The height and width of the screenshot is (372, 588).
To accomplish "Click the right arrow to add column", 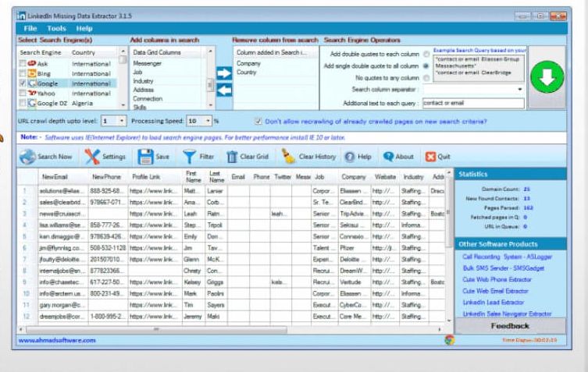I will [224, 73].
